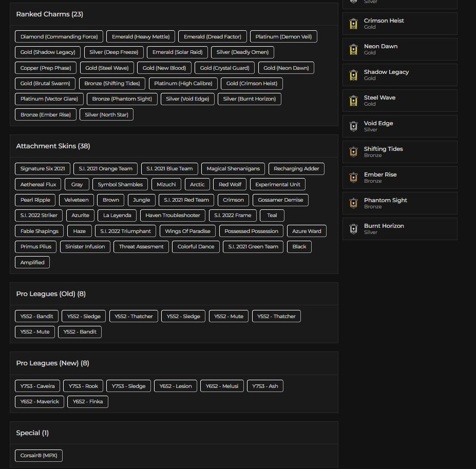Click the Crimson Heist gold rank icon

pyautogui.click(x=353, y=24)
